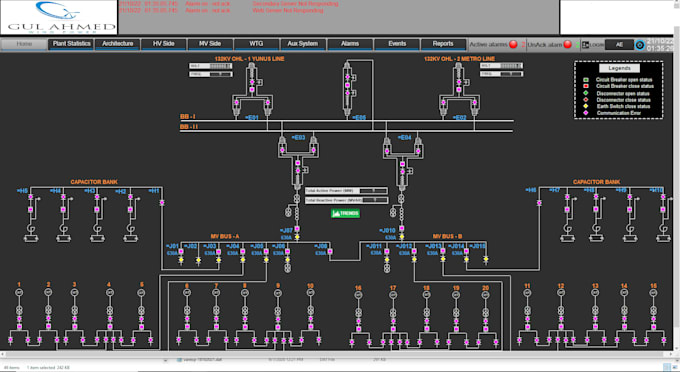Image resolution: width=680 pixels, height=372 pixels.
Task: Select wind turbine generator 13 symbol
Action: [595, 293]
